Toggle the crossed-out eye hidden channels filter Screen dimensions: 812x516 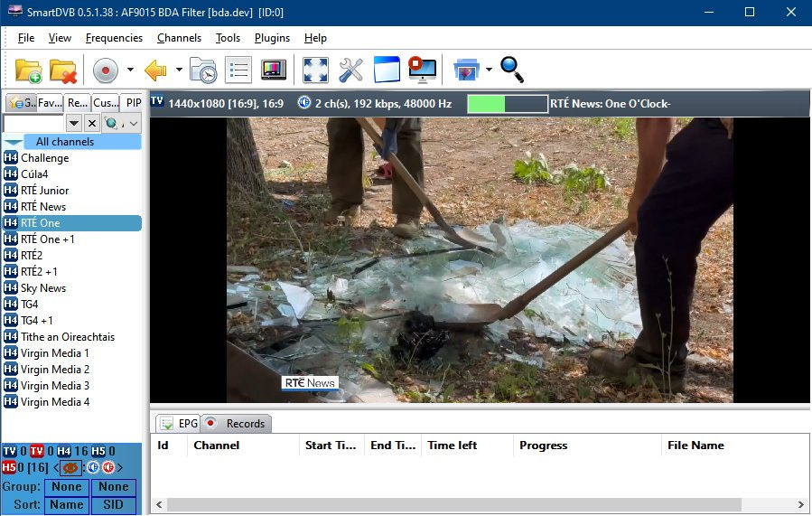tap(70, 468)
